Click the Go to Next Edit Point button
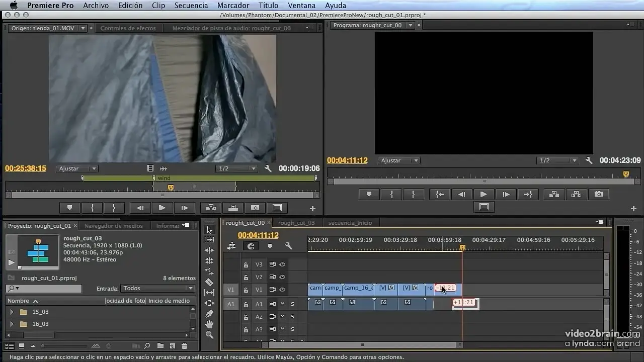Image resolution: width=644 pixels, height=362 pixels. 528,194
